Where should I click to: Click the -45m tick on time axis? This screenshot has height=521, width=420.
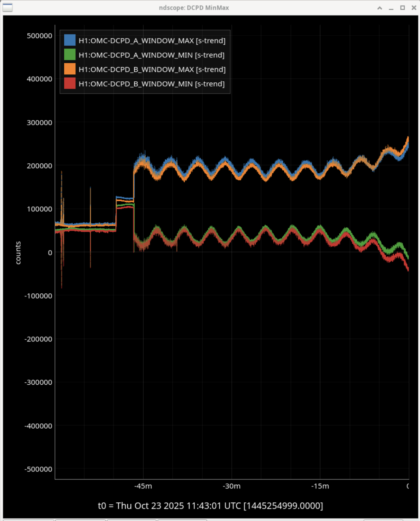(143, 486)
